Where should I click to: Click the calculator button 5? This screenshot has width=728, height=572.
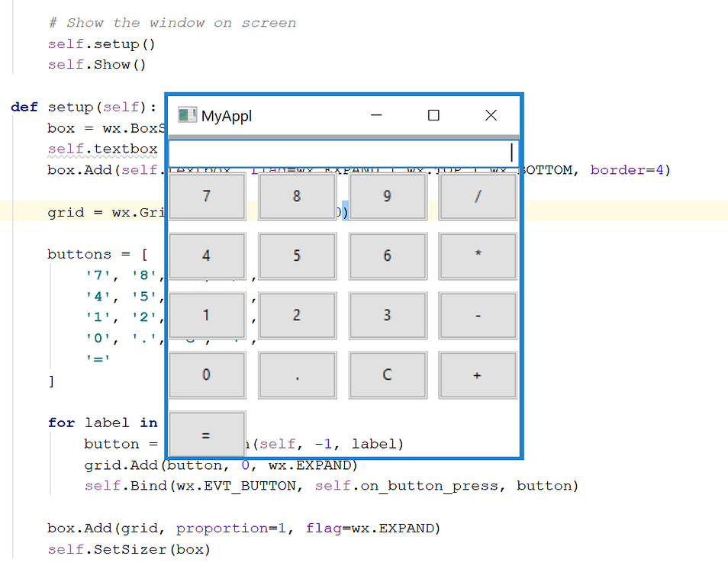(x=297, y=255)
